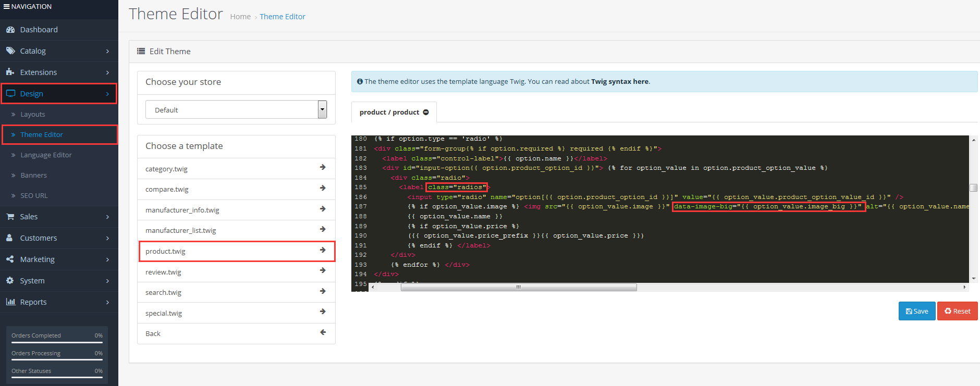Click the code editor scroll up arrow
This screenshot has width=980, height=386.
[974, 140]
